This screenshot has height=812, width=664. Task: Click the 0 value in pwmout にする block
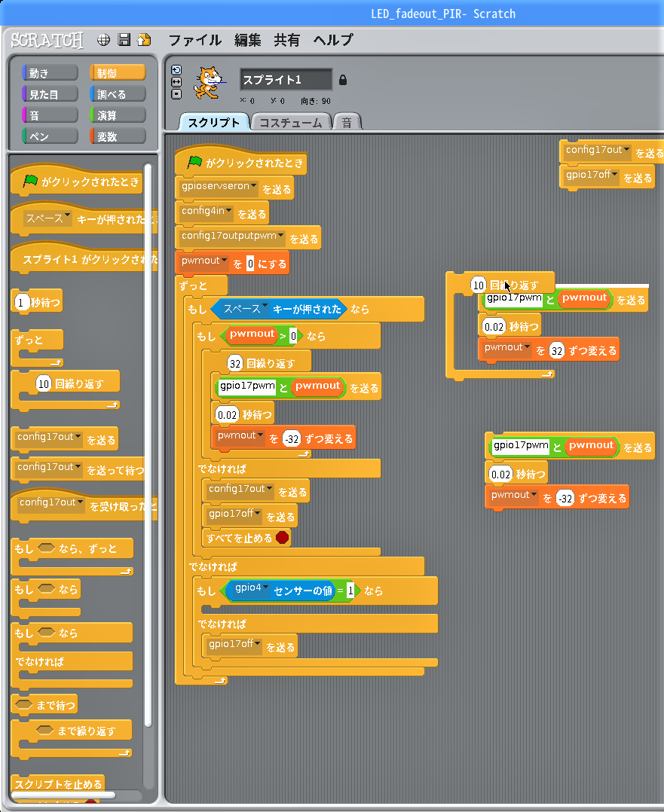pos(249,264)
